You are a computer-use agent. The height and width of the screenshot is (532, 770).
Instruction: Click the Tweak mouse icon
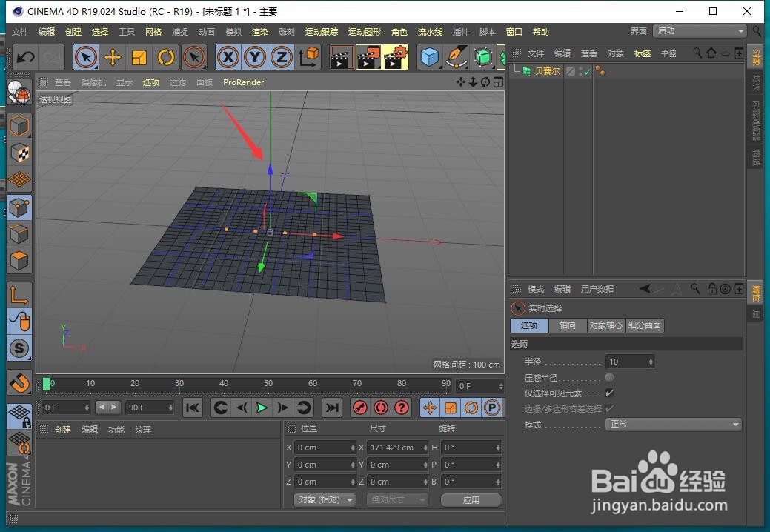coord(19,322)
